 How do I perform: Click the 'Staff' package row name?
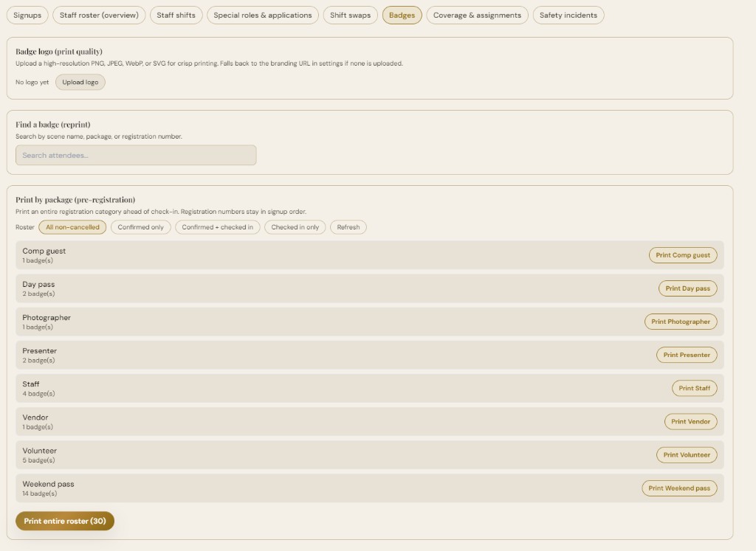pos(31,384)
